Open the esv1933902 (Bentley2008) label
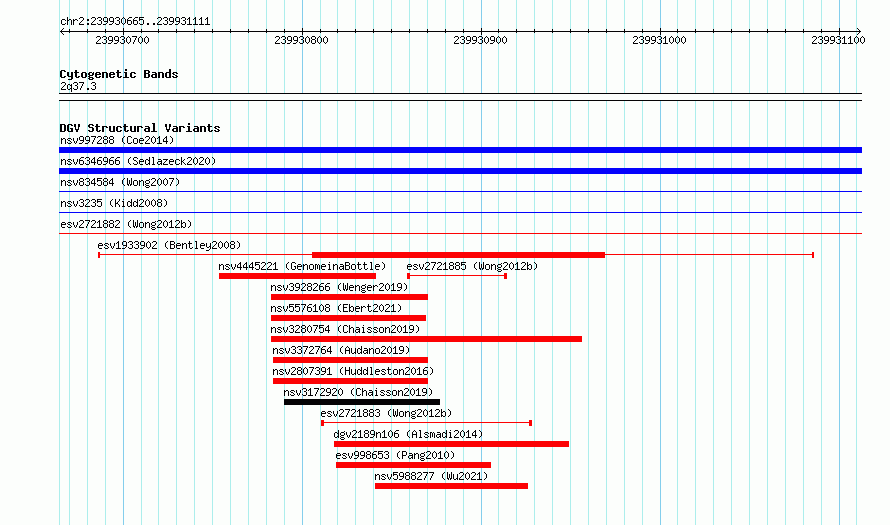 (x=169, y=245)
